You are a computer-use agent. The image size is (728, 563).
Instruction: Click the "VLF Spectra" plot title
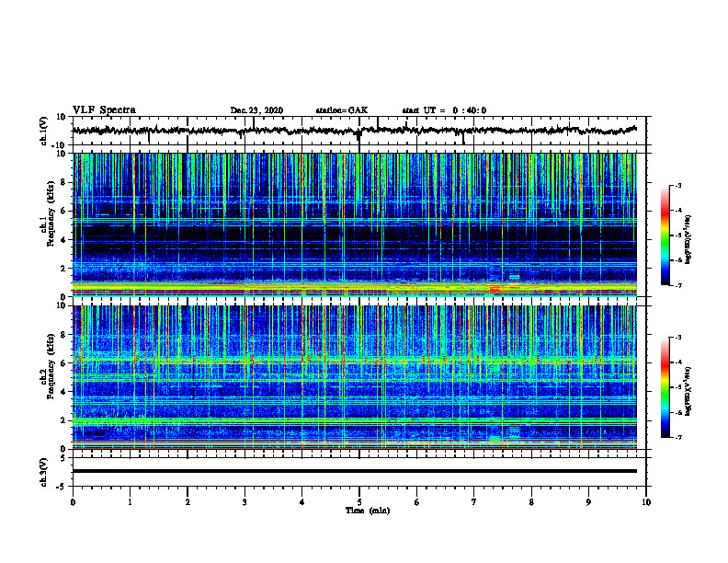click(x=104, y=110)
